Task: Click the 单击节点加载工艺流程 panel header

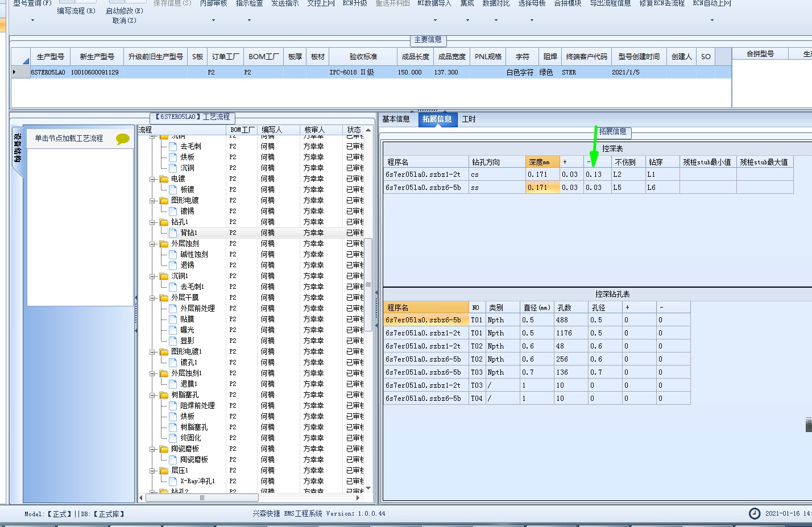Action: [x=80, y=138]
